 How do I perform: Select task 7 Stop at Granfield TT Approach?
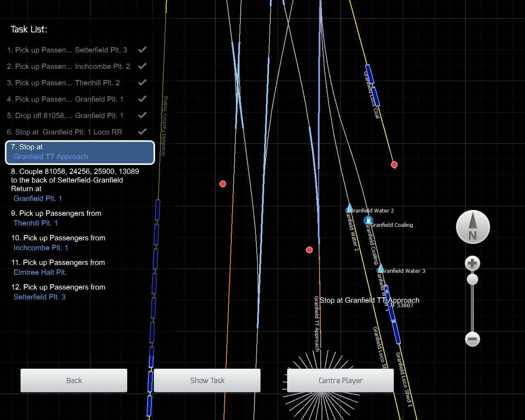coord(80,152)
